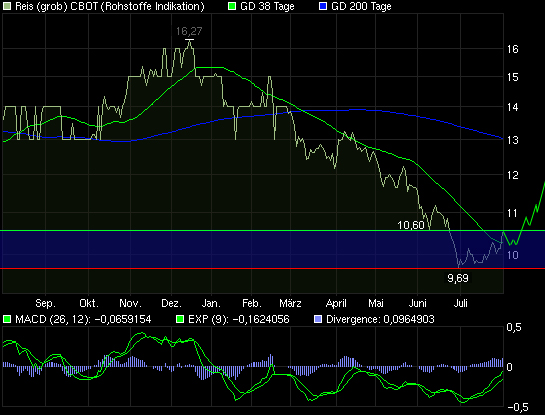Click the MACD value -0,0659154 text

click(x=123, y=319)
